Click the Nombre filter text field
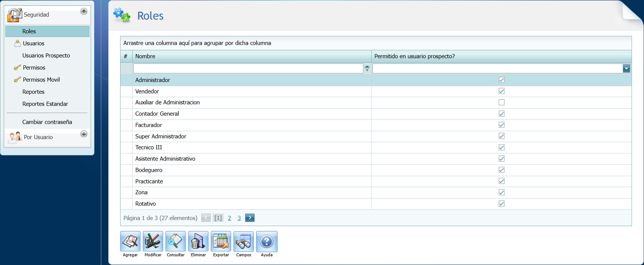This screenshot has height=265, width=644. [x=248, y=68]
